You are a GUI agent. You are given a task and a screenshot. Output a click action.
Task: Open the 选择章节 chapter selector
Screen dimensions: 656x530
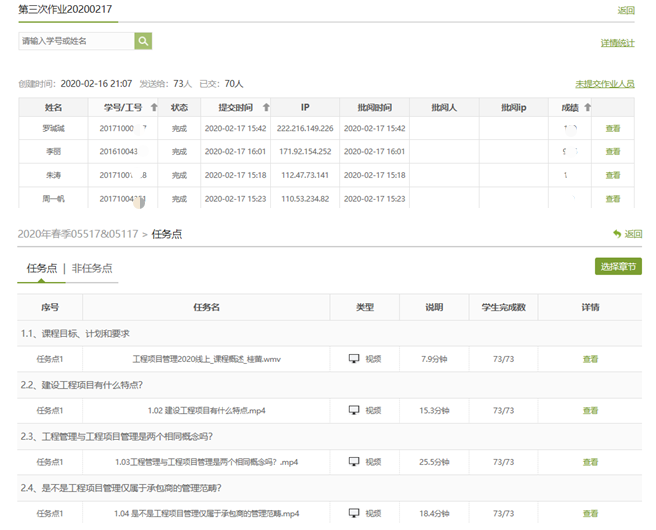618,266
